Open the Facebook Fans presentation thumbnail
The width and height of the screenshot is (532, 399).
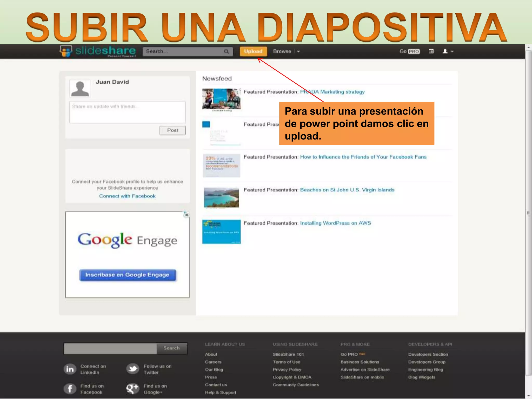(x=221, y=166)
